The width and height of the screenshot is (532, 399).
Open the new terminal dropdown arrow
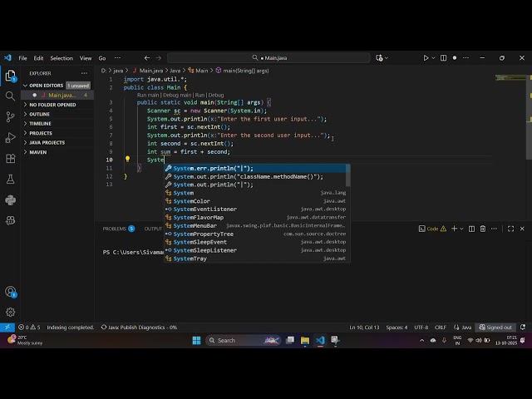(x=461, y=229)
